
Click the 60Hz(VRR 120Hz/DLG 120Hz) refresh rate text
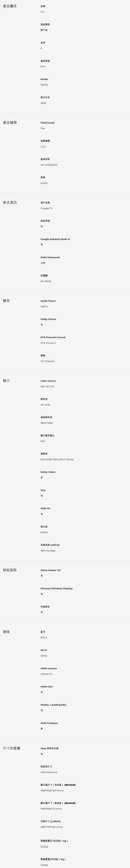[x=57, y=459]
